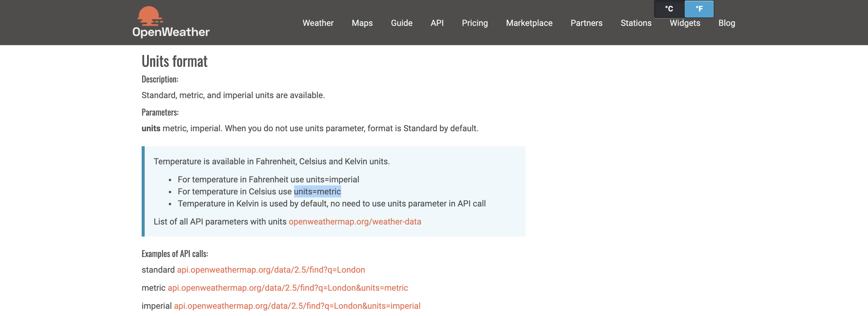Click the bold units parameter name

point(151,128)
